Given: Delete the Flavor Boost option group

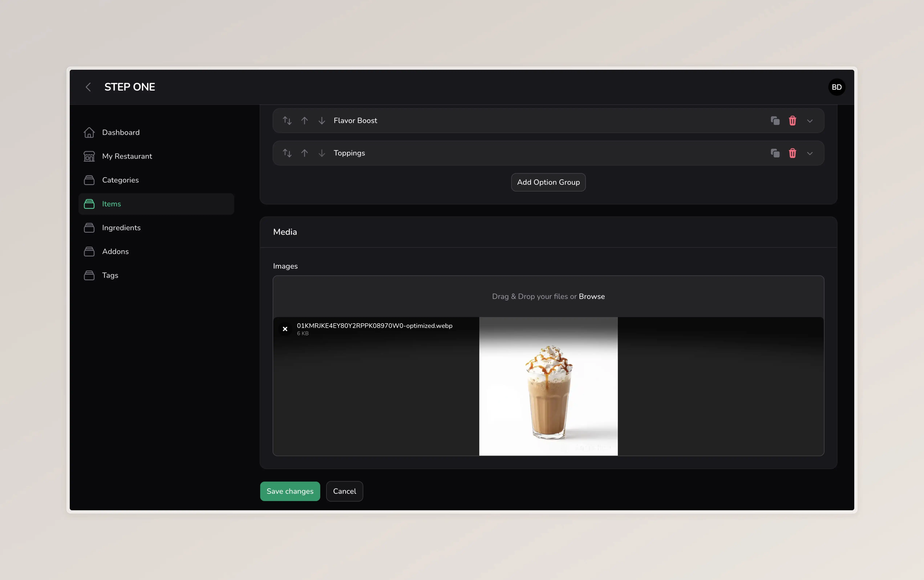Looking at the screenshot, I should point(793,121).
